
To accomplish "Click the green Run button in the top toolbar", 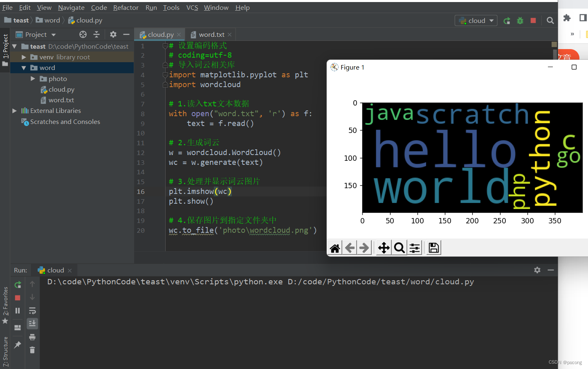I will pyautogui.click(x=507, y=20).
